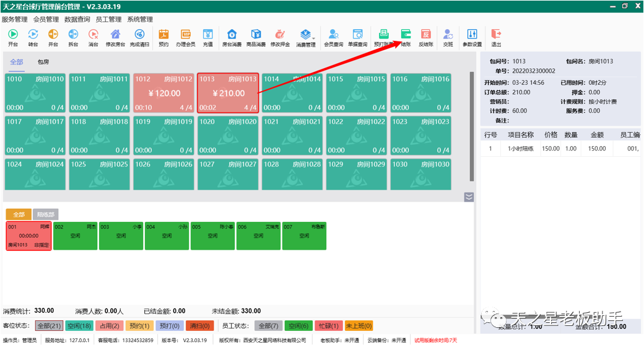Filter staff by 忙碌(1) status
The height and width of the screenshot is (347, 644).
coord(329,326)
